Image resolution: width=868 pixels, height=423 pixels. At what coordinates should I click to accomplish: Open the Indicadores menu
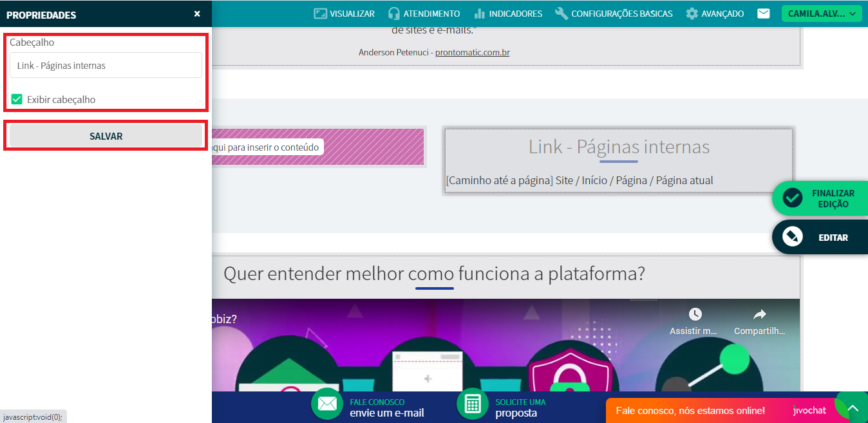507,14
